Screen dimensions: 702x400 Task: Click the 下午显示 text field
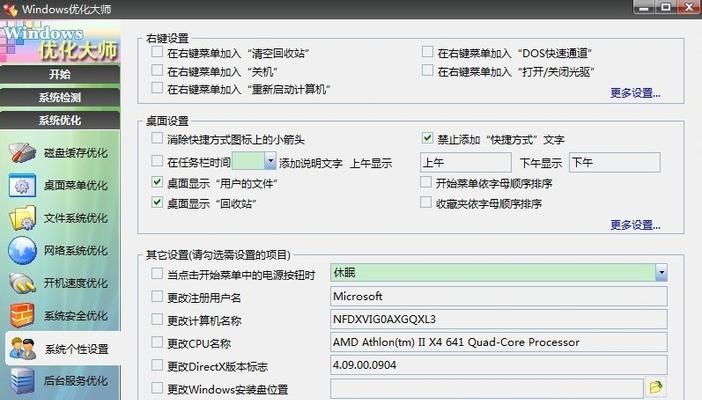(615, 162)
